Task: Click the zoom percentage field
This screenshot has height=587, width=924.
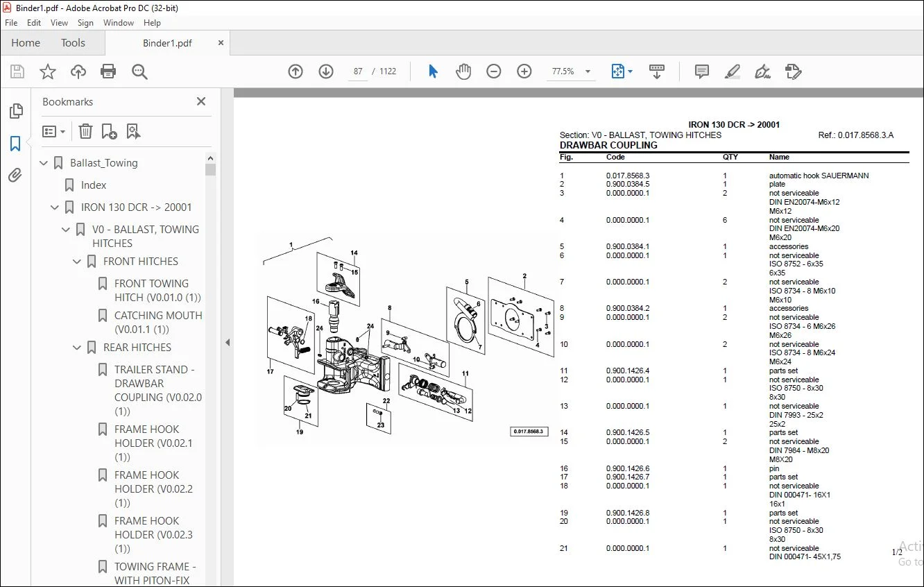Action: pos(563,71)
